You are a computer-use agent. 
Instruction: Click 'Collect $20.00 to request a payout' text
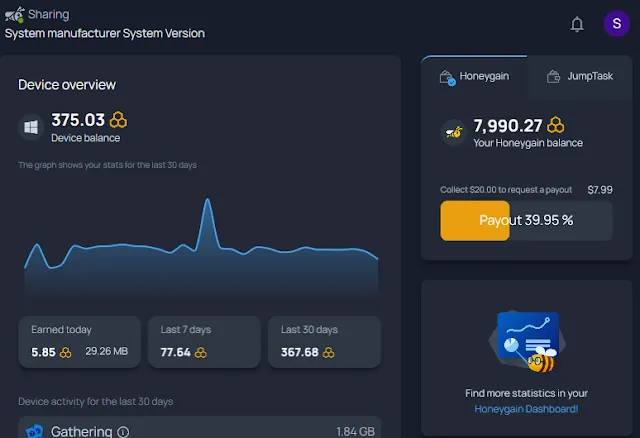pyautogui.click(x=506, y=190)
